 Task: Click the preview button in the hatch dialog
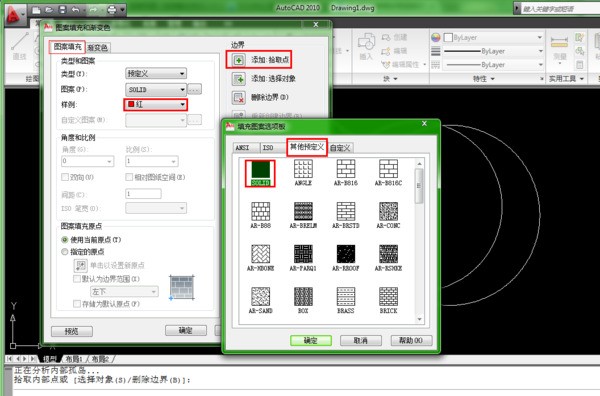[72, 331]
